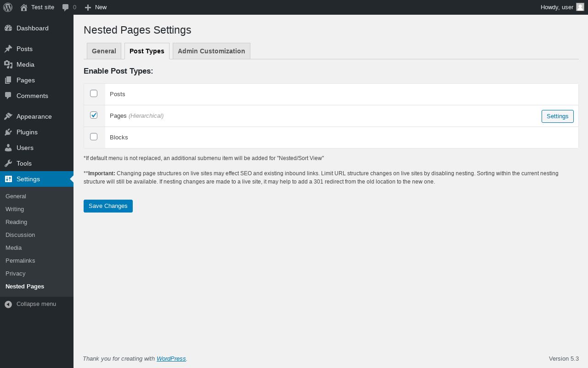Open the Posts menu item

tap(24, 49)
